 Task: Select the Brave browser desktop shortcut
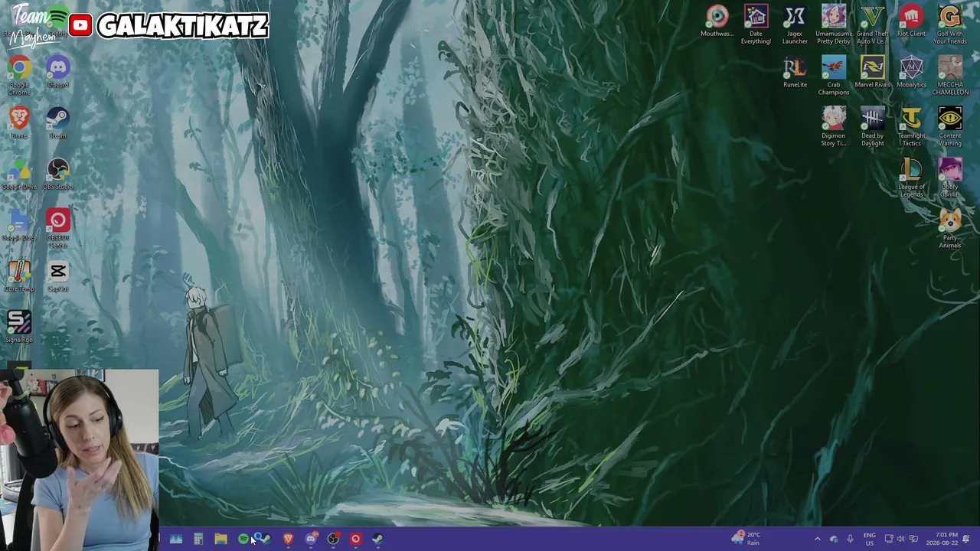19,123
